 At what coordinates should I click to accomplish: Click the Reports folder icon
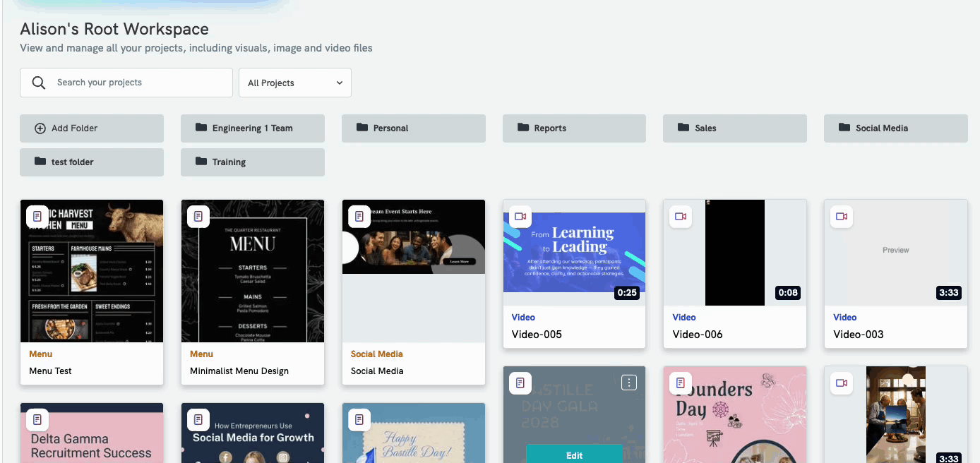click(523, 128)
